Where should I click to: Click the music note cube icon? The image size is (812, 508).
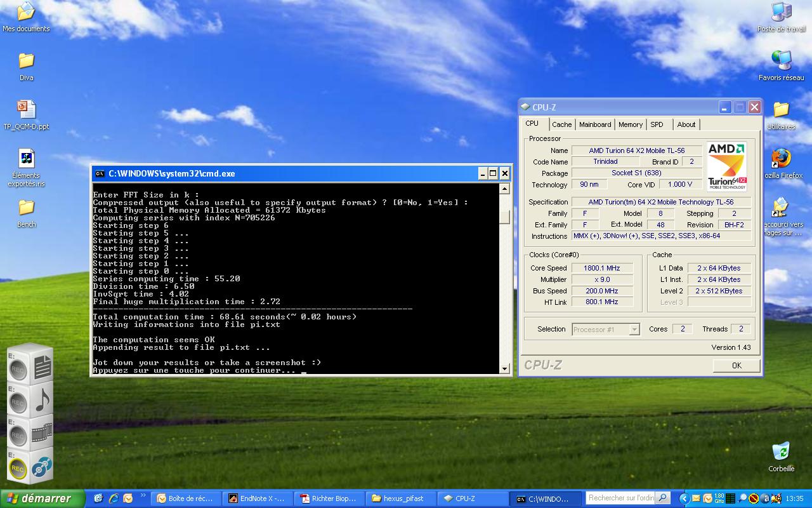pyautogui.click(x=43, y=400)
